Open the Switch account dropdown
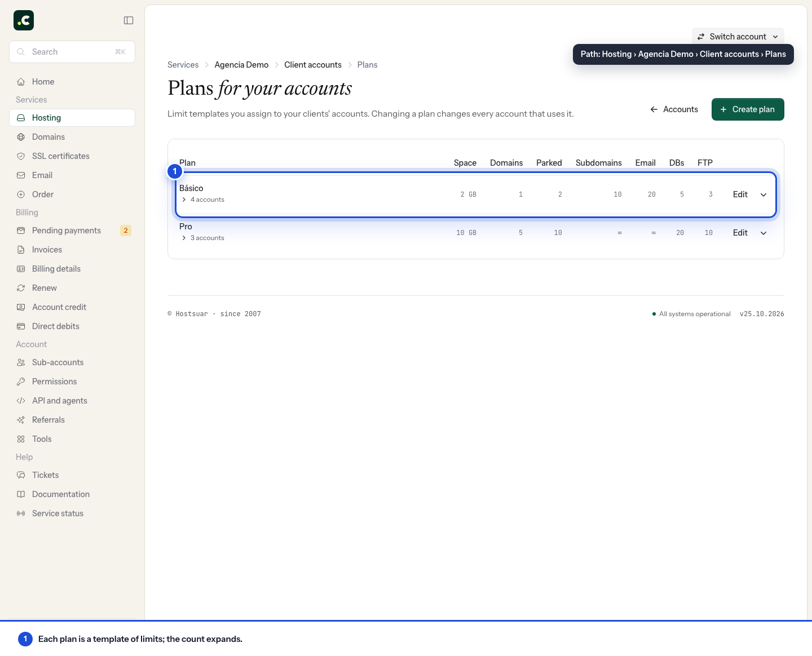Image resolution: width=812 pixels, height=656 pixels. [738, 37]
